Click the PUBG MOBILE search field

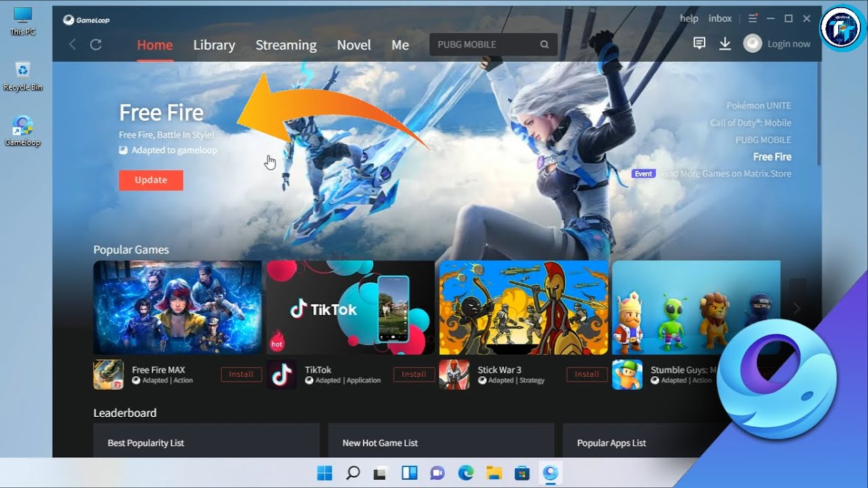493,45
